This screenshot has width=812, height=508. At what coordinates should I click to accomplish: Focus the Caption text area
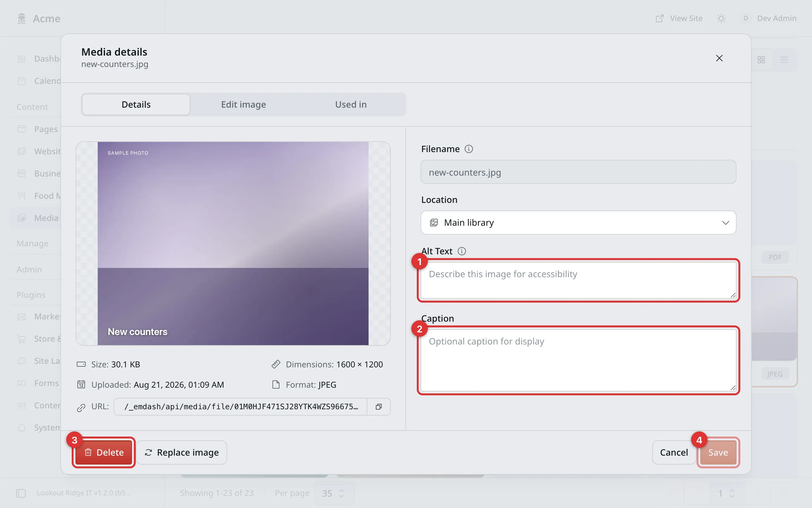point(578,360)
